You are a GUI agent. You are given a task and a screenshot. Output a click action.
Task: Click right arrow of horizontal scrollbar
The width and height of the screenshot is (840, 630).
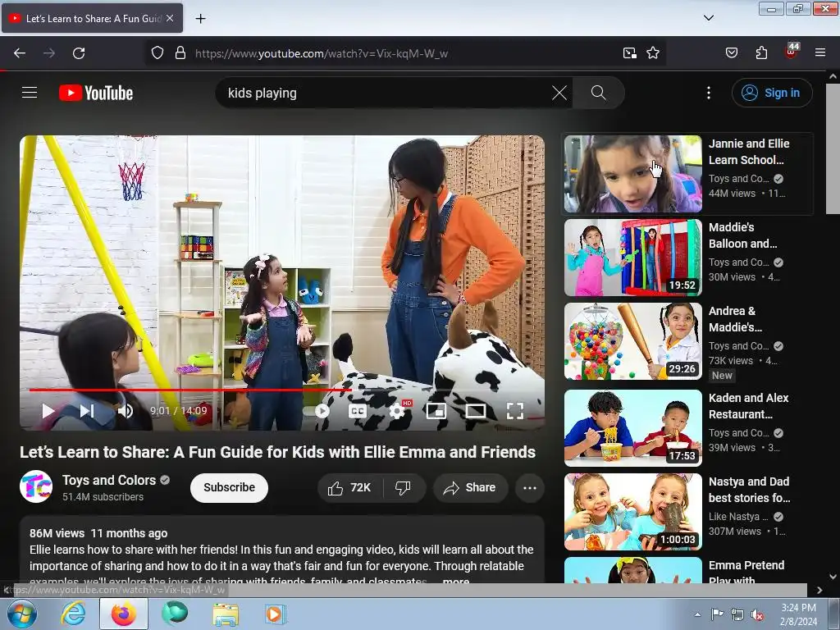819,591
